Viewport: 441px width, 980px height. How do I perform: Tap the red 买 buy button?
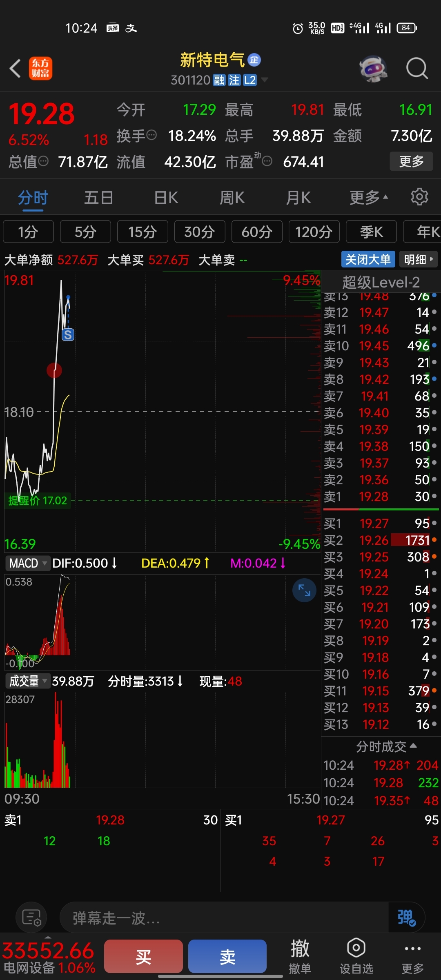coord(143,956)
